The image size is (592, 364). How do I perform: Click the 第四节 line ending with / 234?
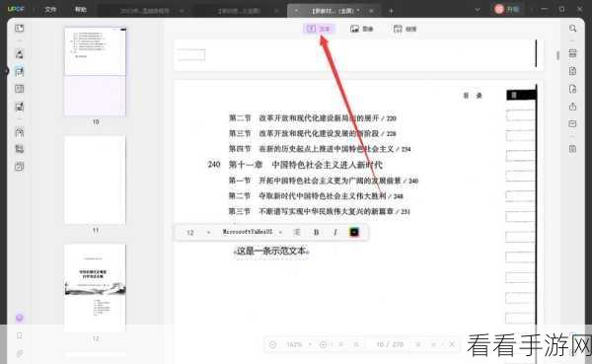pyautogui.click(x=320, y=149)
